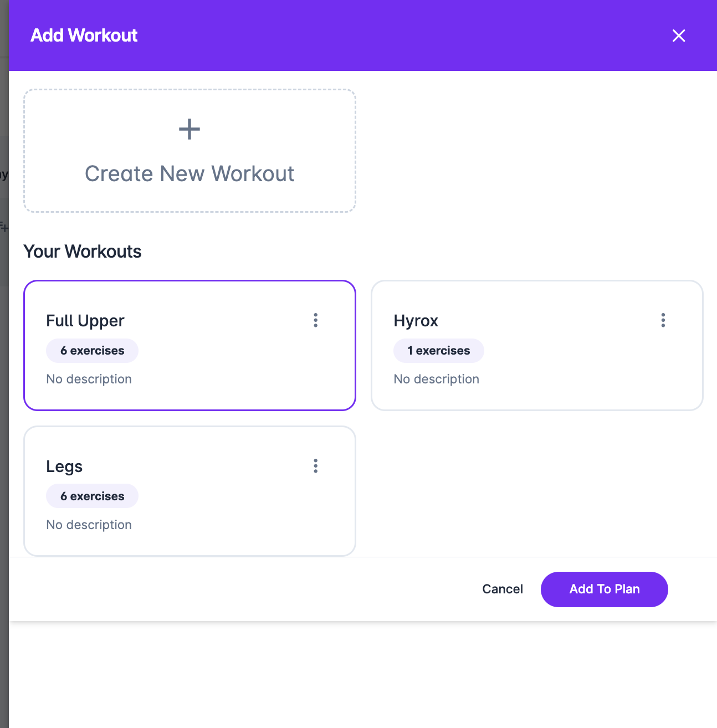Click the Hyrox workout title
This screenshot has width=717, height=728.
coord(416,321)
